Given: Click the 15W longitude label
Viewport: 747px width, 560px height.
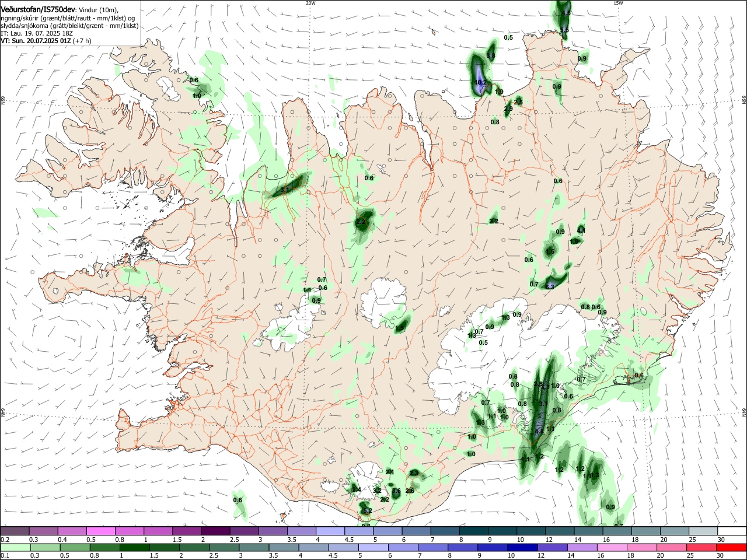Looking at the screenshot, I should pyautogui.click(x=617, y=2).
